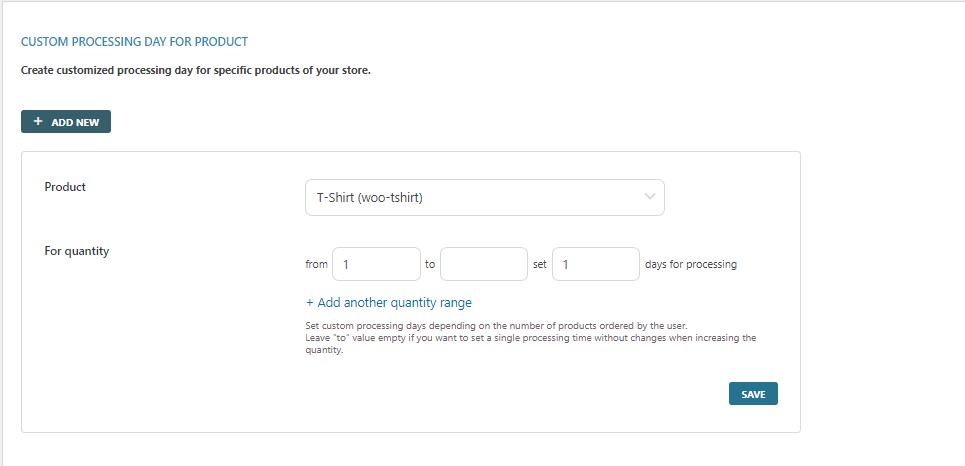965x466 pixels.
Task: Save the custom processing day rule
Action: pyautogui.click(x=753, y=394)
